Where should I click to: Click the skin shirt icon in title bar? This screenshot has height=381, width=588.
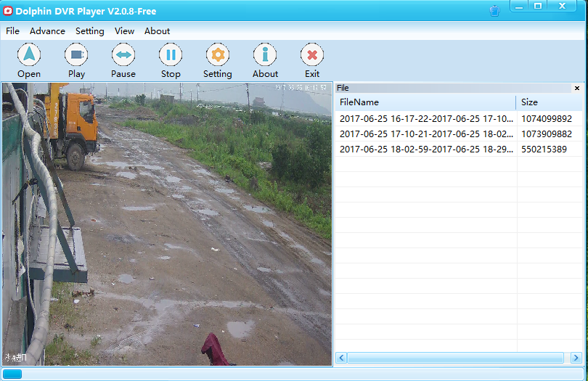pyautogui.click(x=494, y=11)
